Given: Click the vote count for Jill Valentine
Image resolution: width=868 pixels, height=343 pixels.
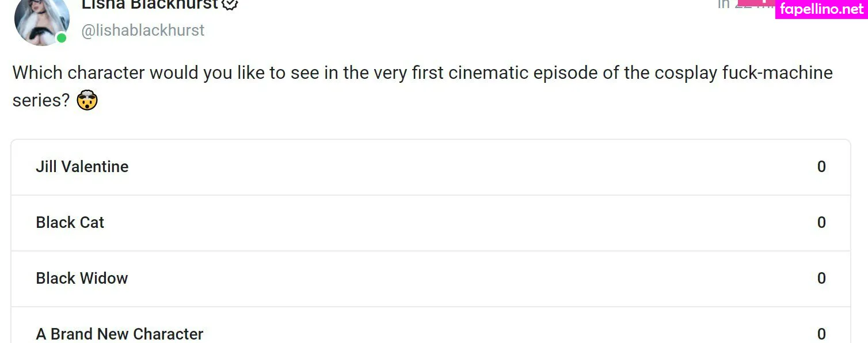Looking at the screenshot, I should click(x=821, y=167).
